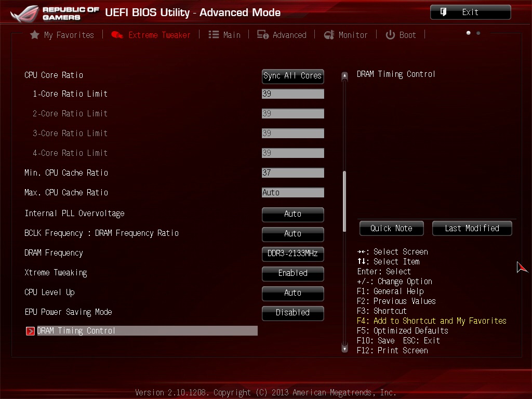
Task: Select the 1-Core Ratio Limit label
Action: coord(70,94)
